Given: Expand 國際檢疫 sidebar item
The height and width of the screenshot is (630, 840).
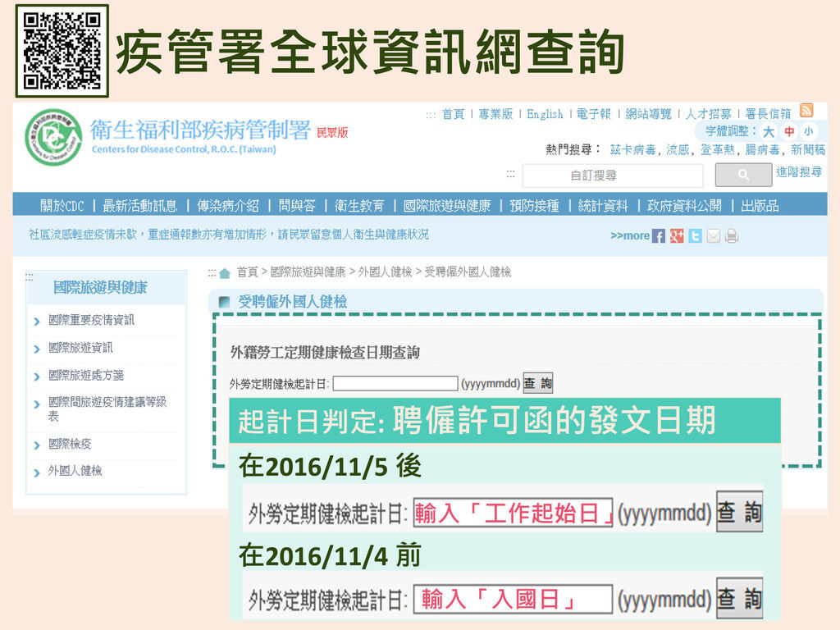Looking at the screenshot, I should tap(70, 444).
